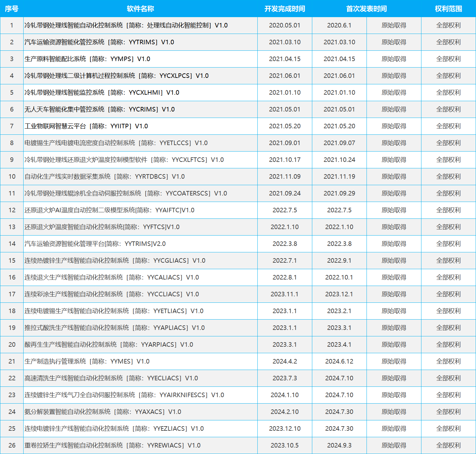Click first publication date 2023.2.1
476x454 pixels.
pyautogui.click(x=339, y=311)
